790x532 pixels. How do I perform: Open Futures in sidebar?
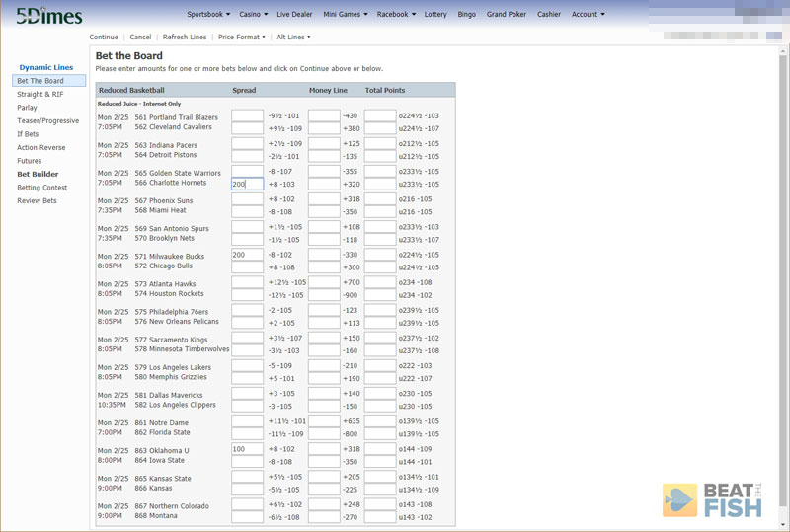pyautogui.click(x=30, y=161)
